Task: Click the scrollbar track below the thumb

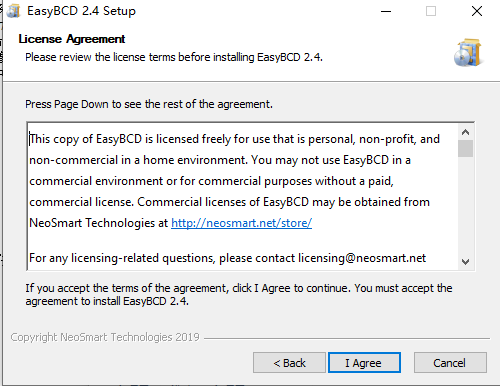Action: click(465, 205)
